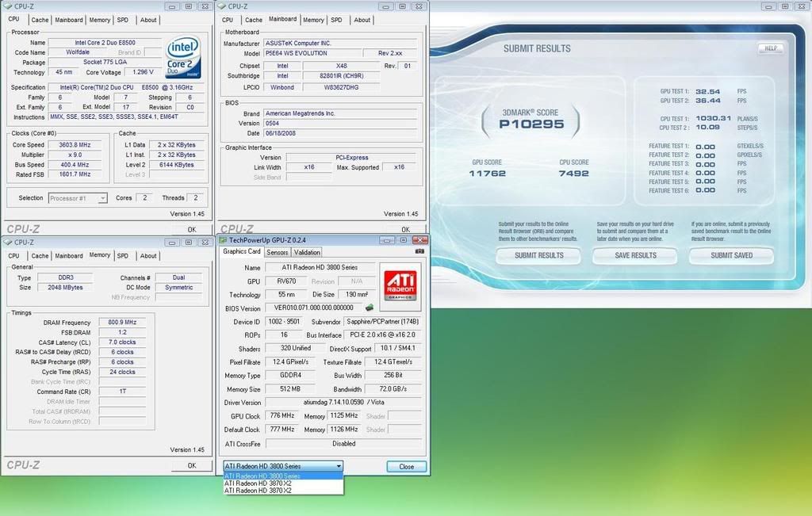Select Memory tab in CPU-Z Motherboard window
The height and width of the screenshot is (516, 812).
313,20
